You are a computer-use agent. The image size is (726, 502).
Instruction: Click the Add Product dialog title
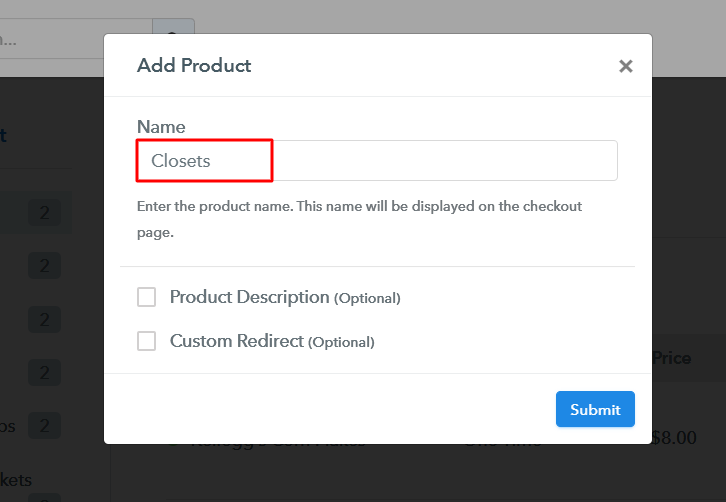[x=194, y=66]
